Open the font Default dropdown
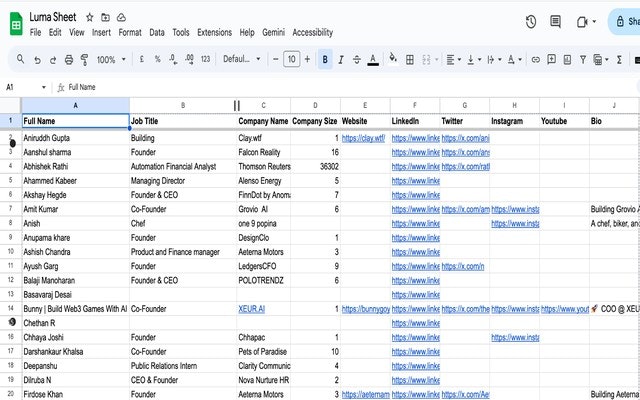Viewport: 640px width, 400px height. 241,59
